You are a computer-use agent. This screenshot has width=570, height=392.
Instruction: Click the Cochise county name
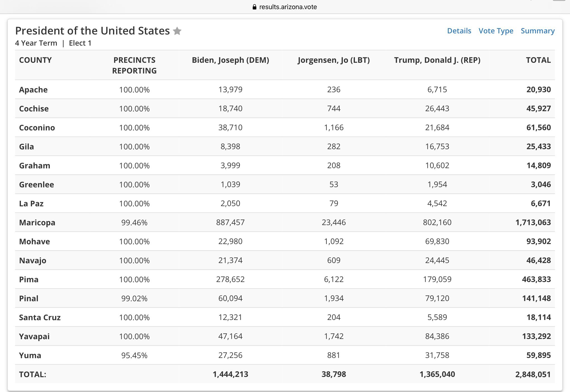tap(34, 109)
